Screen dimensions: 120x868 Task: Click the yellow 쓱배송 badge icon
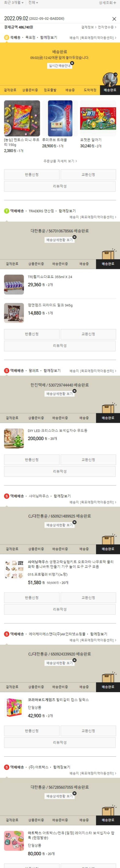click(x=6, y=37)
